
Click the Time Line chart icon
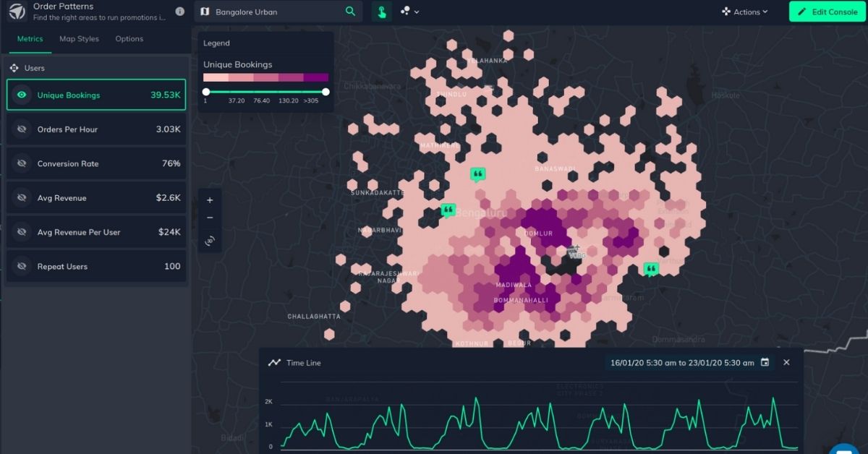(x=274, y=362)
